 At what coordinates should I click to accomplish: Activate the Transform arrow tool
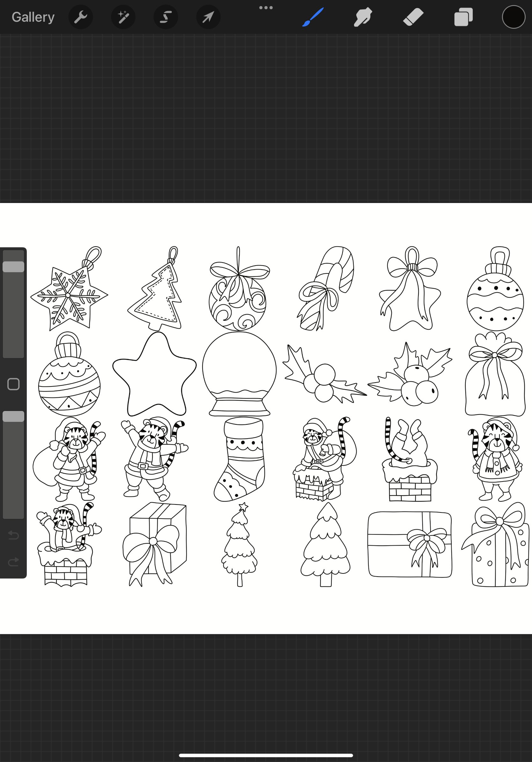[208, 17]
